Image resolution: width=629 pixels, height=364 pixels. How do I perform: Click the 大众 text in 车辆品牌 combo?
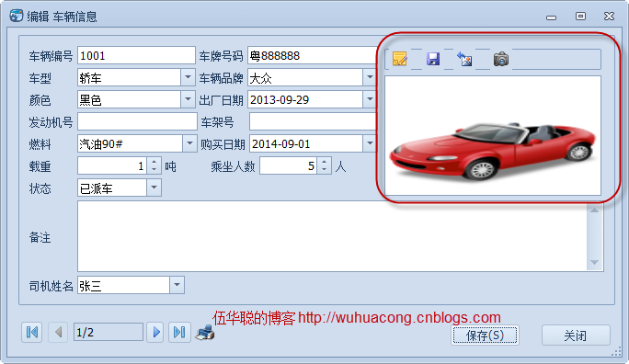[x=261, y=78]
